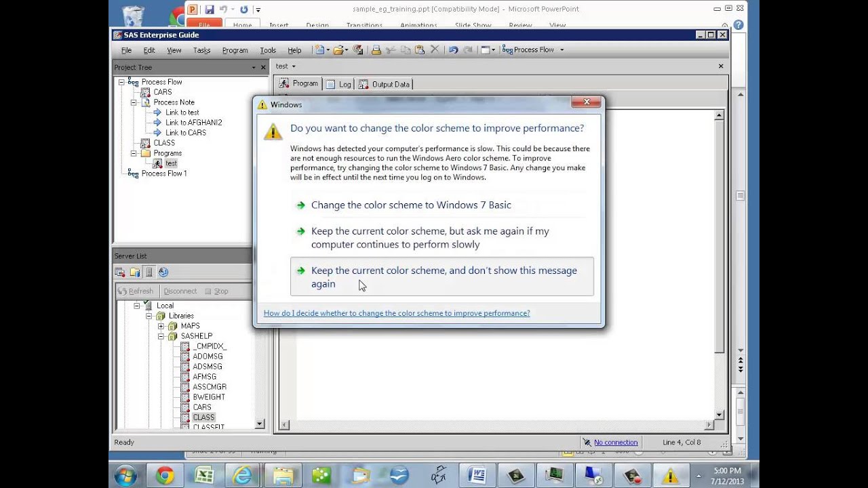Open Excel from the taskbar
The width and height of the screenshot is (868, 488).
pos(204,476)
